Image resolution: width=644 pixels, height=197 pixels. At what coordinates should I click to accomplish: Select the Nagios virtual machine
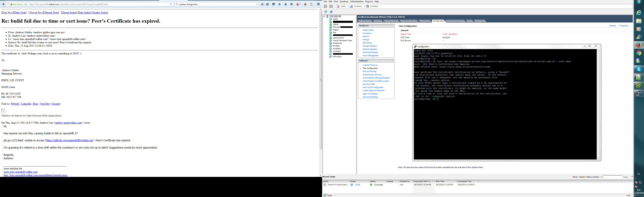click(336, 30)
